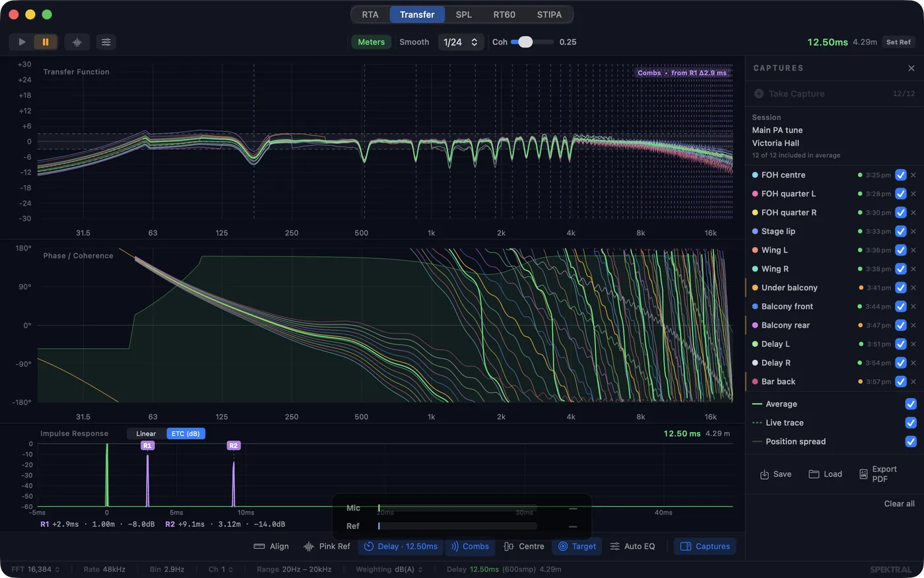The height and width of the screenshot is (578, 924).
Task: Click the Align tool icon
Action: point(259,546)
